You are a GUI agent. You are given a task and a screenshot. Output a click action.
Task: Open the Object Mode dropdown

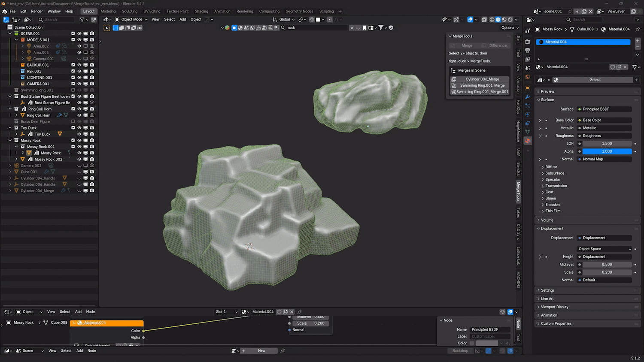coord(131,20)
